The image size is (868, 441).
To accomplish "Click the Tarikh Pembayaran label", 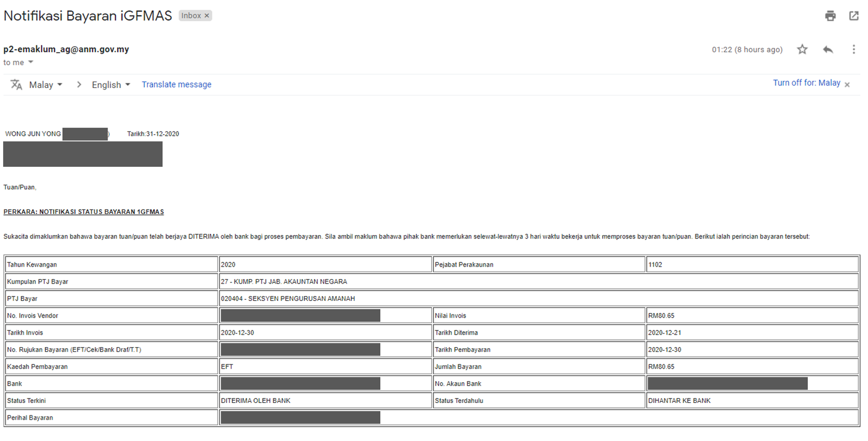I will click(462, 349).
